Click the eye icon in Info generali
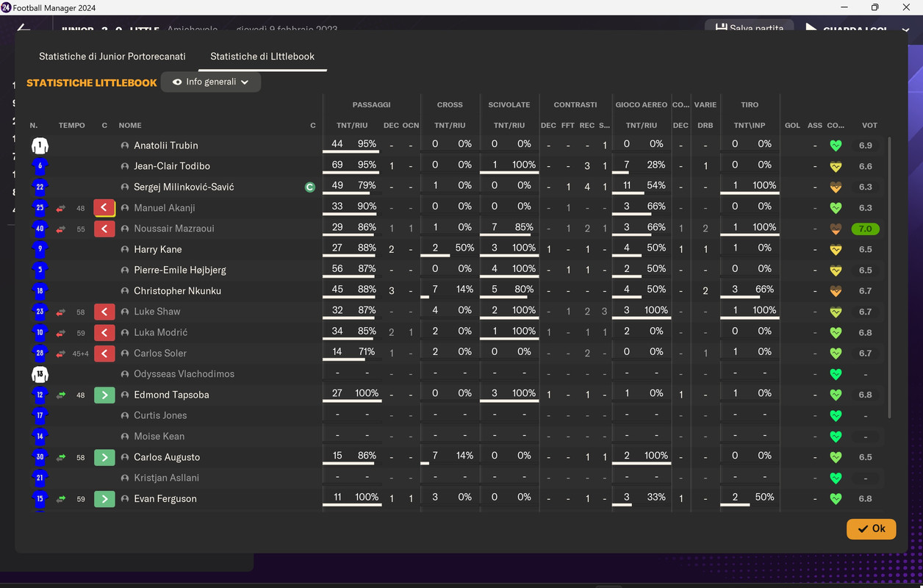This screenshot has height=588, width=923. point(177,82)
